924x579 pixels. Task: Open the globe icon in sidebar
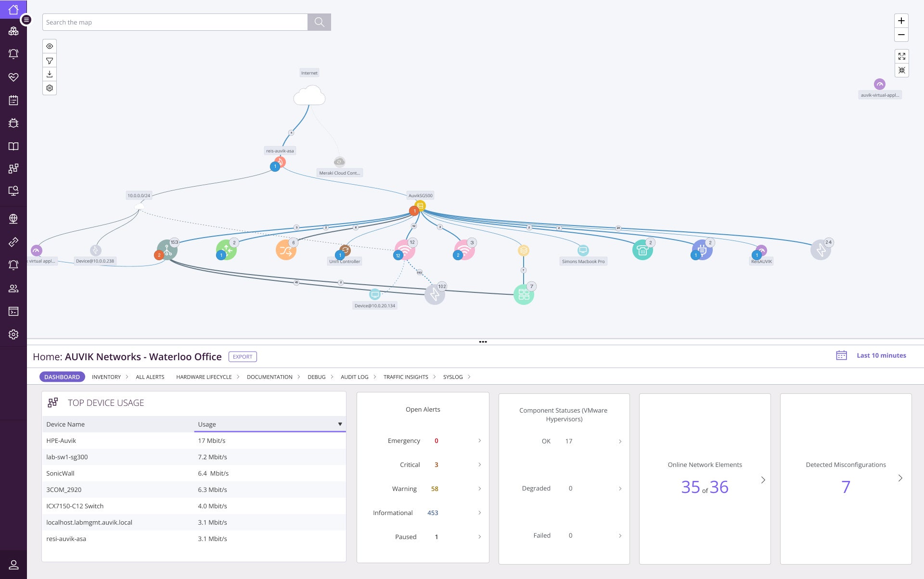coord(13,219)
